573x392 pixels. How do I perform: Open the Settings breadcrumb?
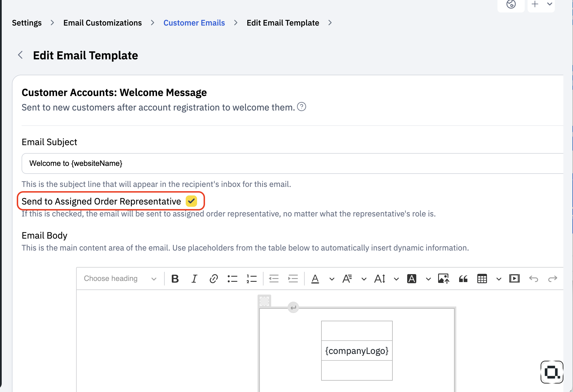point(27,23)
